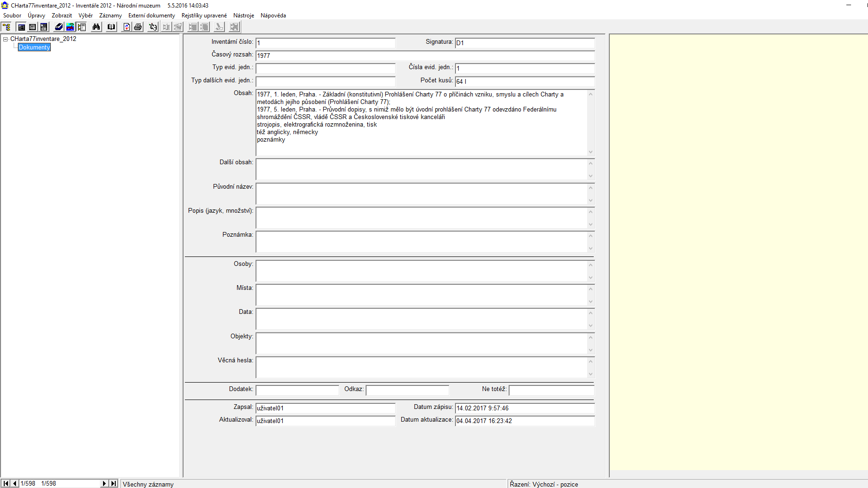
Task: Click the Datum zápisu field
Action: pos(525,408)
